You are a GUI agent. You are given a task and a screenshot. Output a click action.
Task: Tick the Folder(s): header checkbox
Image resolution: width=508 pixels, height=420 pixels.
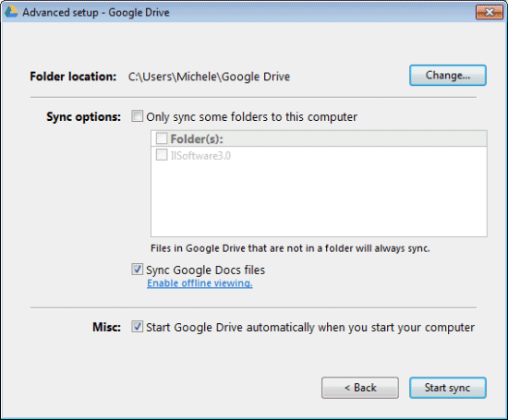pyautogui.click(x=162, y=138)
